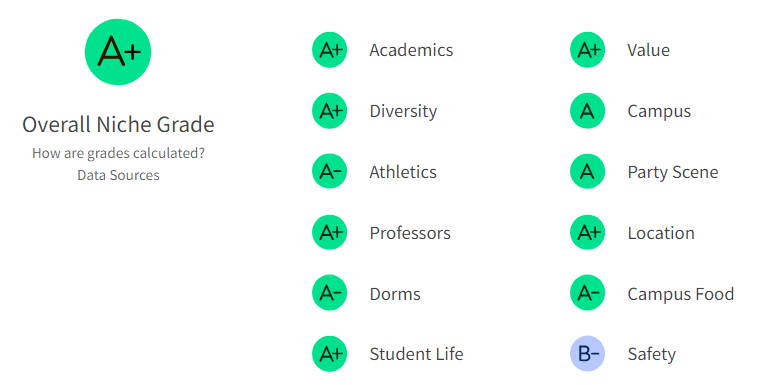Select the Overall Niche Grade heading
Image resolution: width=763 pixels, height=385 pixels.
pos(118,125)
